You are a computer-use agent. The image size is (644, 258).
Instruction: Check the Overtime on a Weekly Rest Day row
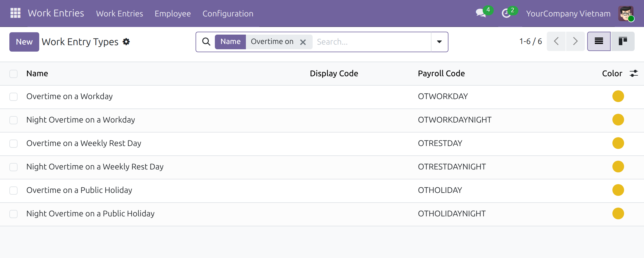[13, 144]
